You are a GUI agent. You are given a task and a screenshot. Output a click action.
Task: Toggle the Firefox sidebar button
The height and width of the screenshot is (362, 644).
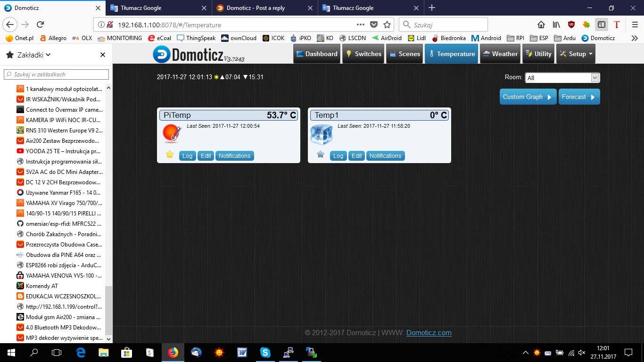(602, 25)
